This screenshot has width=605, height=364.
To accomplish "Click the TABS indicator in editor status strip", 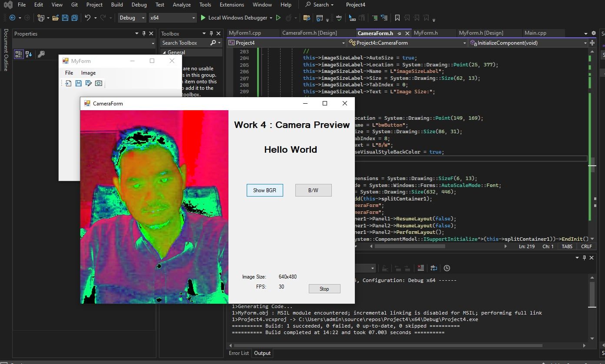I will pyautogui.click(x=567, y=246).
